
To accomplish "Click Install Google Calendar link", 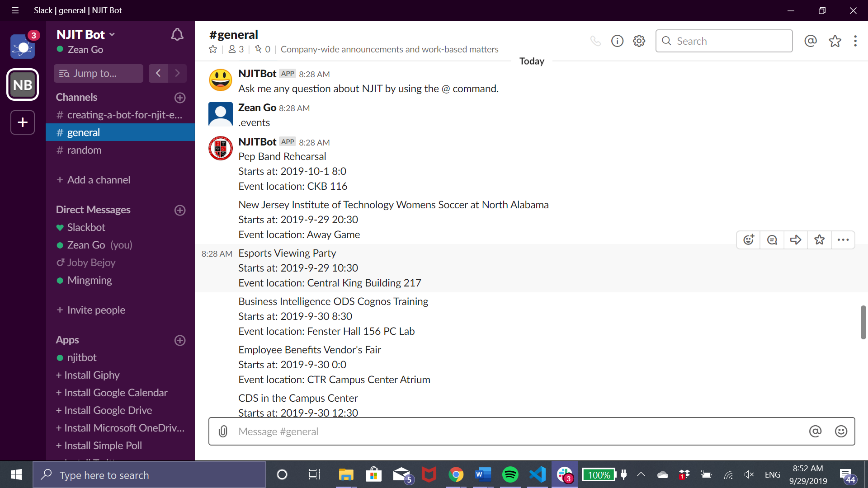I will (x=116, y=393).
